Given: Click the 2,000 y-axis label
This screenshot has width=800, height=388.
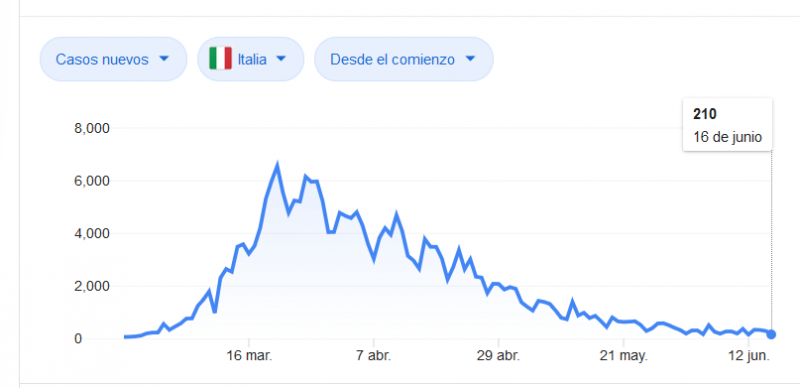Looking at the screenshot, I should pos(91,286).
